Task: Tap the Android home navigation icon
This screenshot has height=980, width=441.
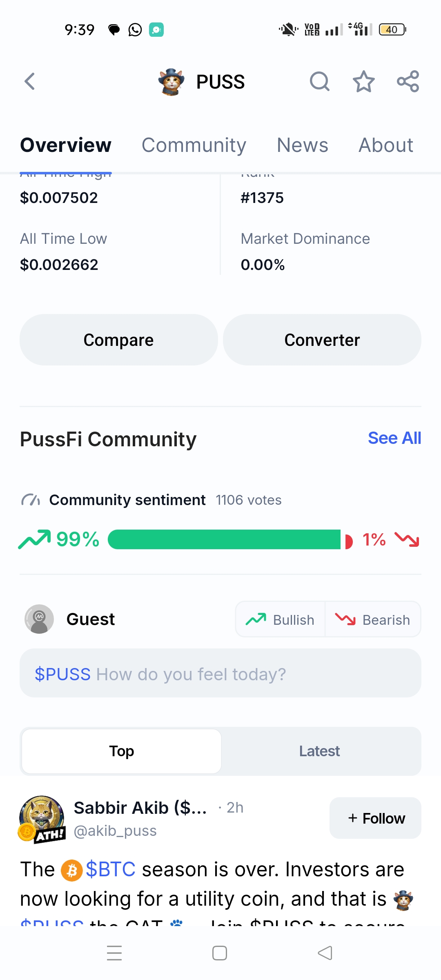Action: [x=220, y=953]
